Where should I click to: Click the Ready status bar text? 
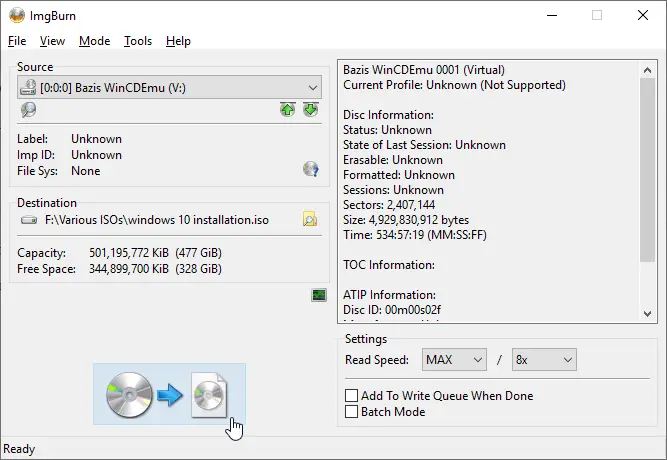pos(19,449)
